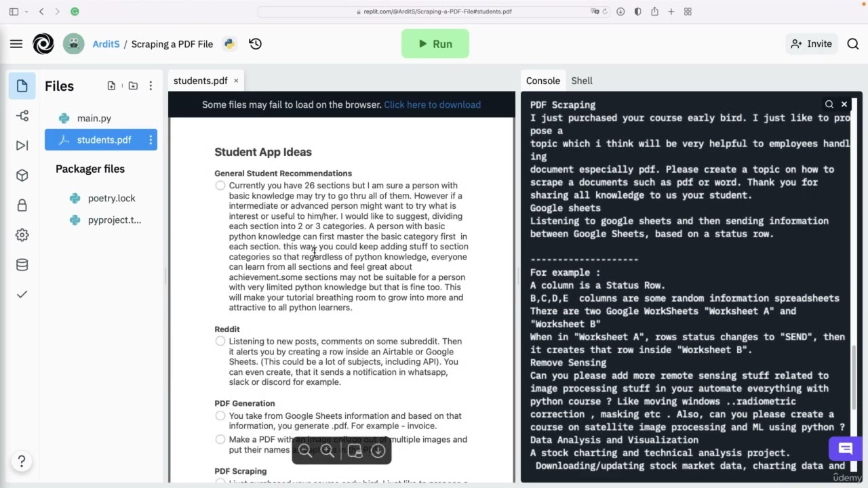Click the 'Student App Ideas' heading

click(x=263, y=152)
